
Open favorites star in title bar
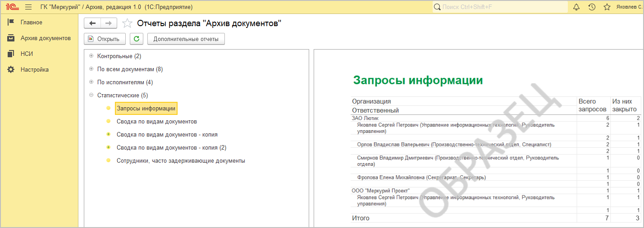click(607, 7)
